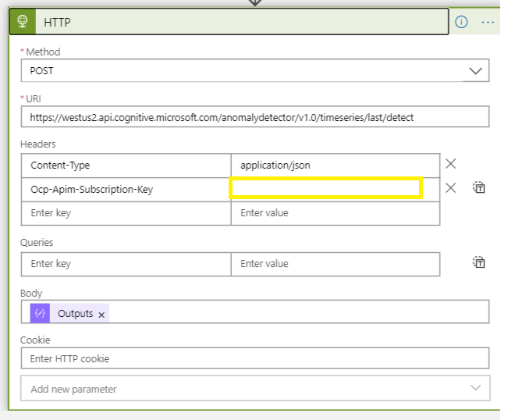Click the HTTP action title bar

point(234,23)
